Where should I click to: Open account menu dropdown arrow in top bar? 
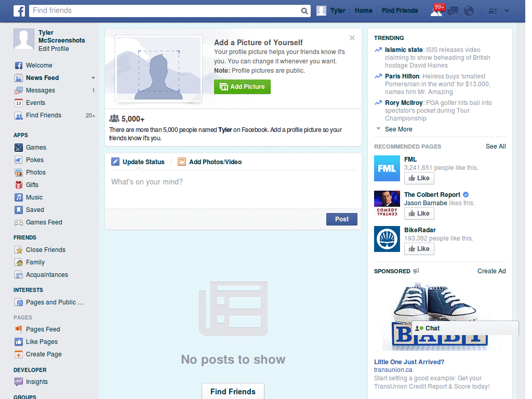click(x=507, y=11)
